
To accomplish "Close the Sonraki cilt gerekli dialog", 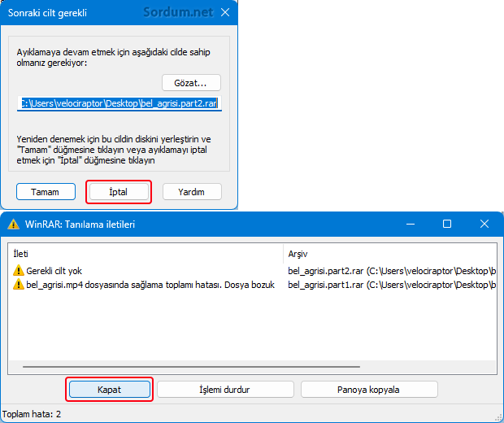I will tap(225, 12).
